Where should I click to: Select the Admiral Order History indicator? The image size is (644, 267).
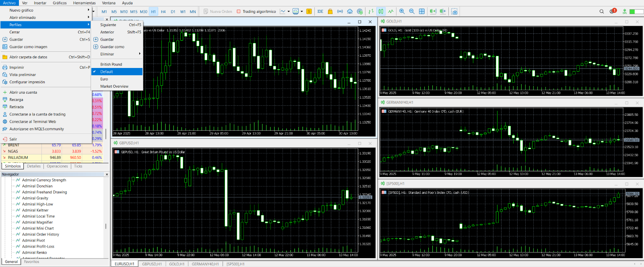coord(40,234)
